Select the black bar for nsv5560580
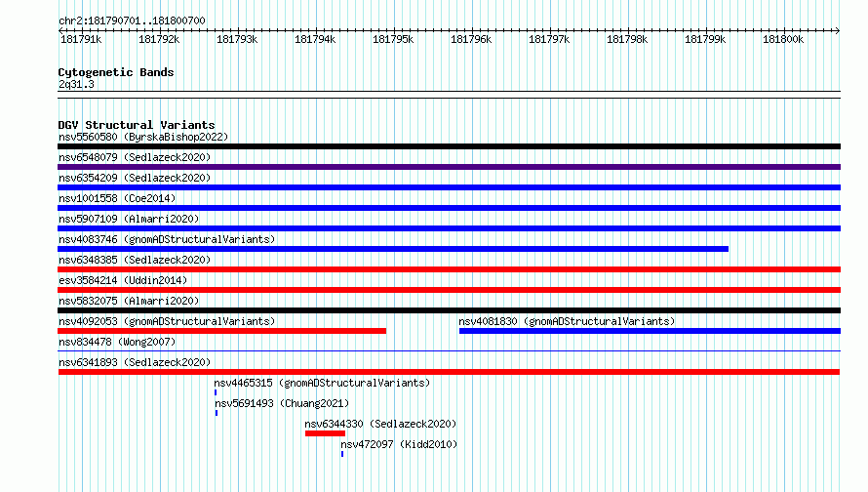 click(x=449, y=146)
